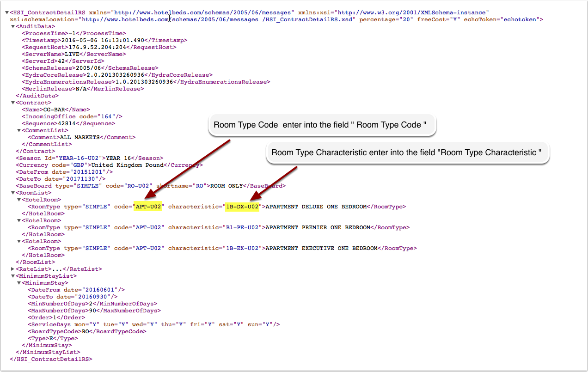The height and width of the screenshot is (372, 588).
Task: Collapse the HSI_ContractDetailRS root node
Action: (x=7, y=12)
